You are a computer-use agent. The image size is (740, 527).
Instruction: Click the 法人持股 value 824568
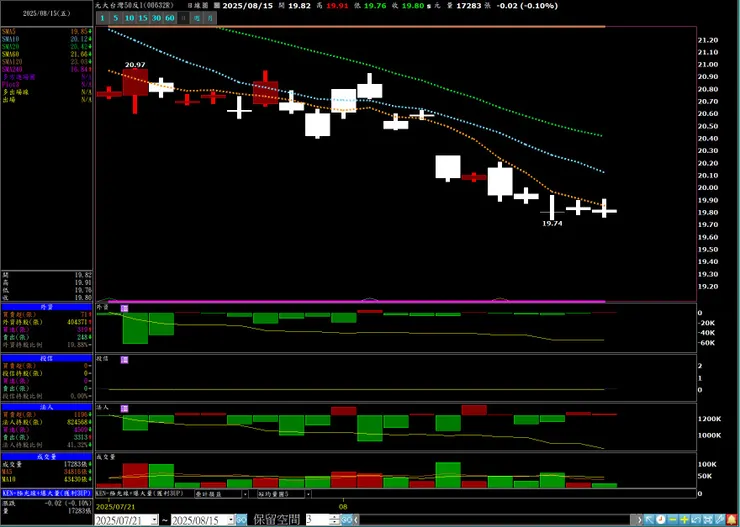coord(78,422)
